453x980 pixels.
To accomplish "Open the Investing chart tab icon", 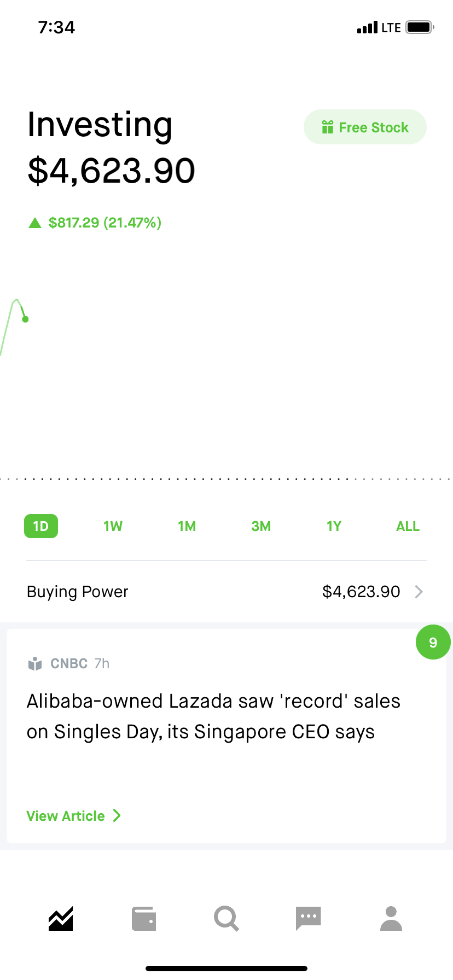I will click(61, 918).
